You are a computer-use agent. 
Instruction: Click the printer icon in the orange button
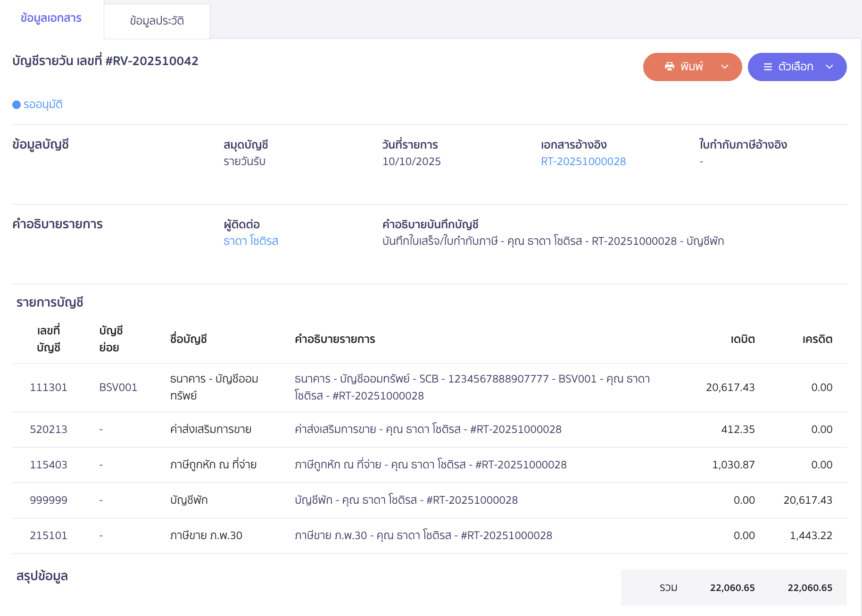669,67
